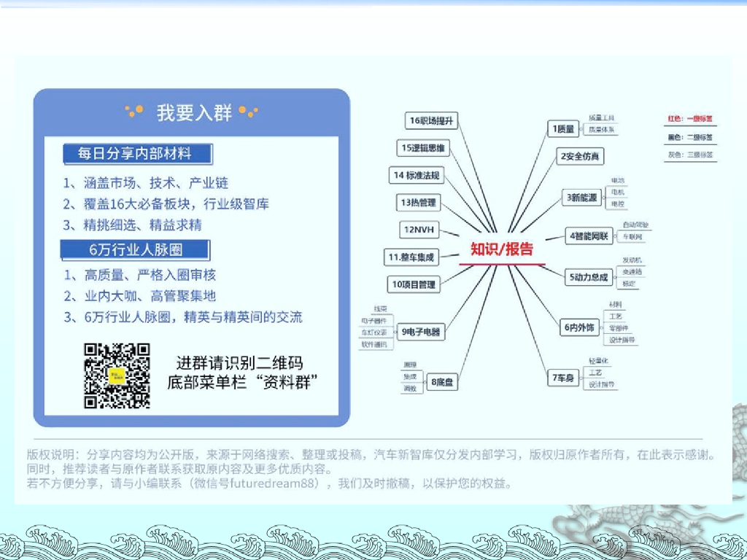Open the "每日分享内部材料" section header
Viewport: 747px width, 560px height.
click(135, 155)
